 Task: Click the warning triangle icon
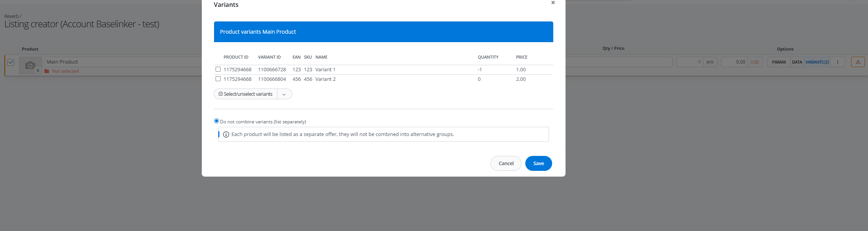pos(858,62)
